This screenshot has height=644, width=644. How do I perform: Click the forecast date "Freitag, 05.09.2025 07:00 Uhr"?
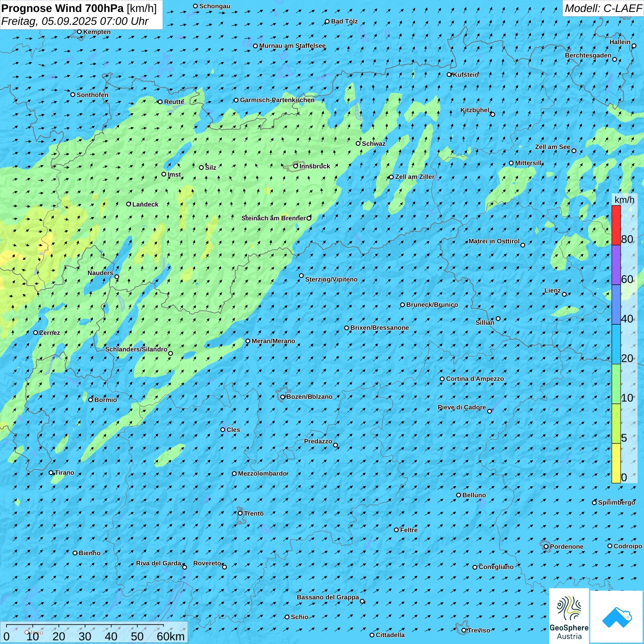(75, 21)
